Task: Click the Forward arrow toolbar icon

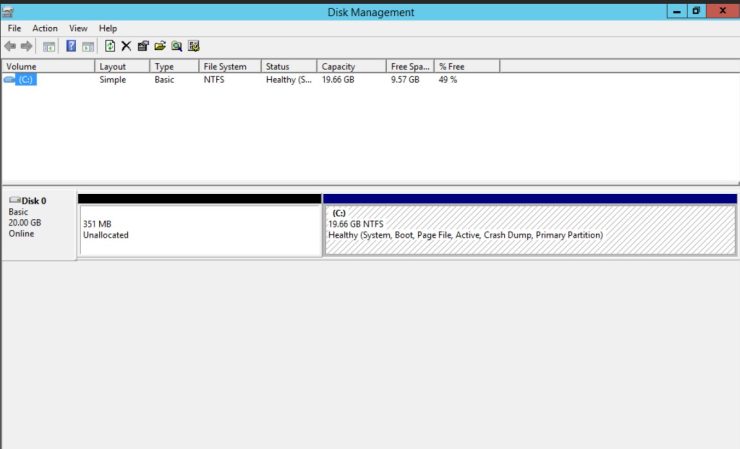Action: [26, 46]
